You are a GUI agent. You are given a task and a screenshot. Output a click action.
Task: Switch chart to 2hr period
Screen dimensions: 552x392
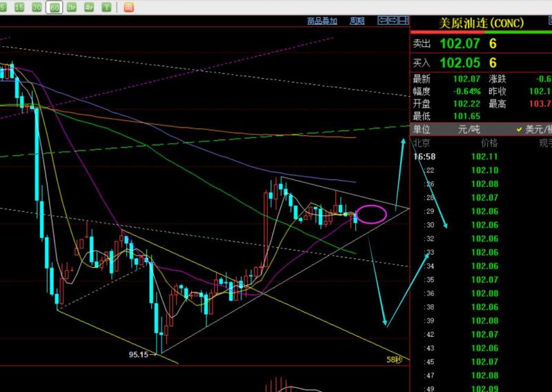tap(72, 7)
